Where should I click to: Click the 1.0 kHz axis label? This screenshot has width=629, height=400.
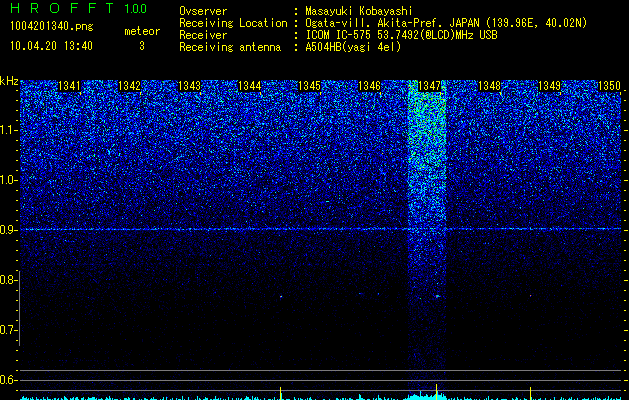tap(7, 180)
